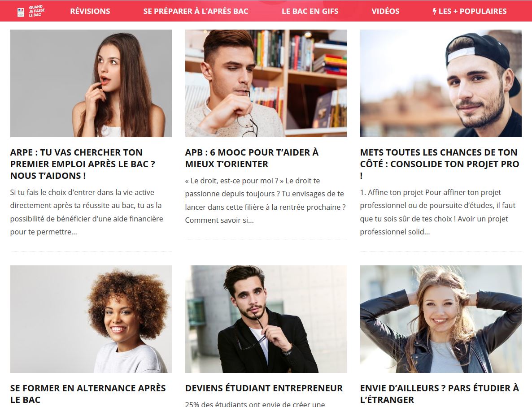
Task: Open Deviens étudiant entrepreneur article title
Action: pos(264,388)
